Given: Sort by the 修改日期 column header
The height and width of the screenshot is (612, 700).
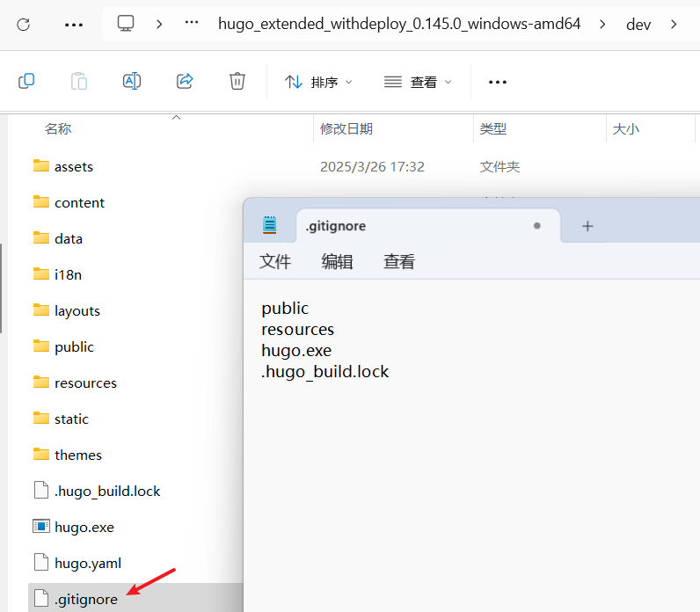Looking at the screenshot, I should pyautogui.click(x=346, y=128).
